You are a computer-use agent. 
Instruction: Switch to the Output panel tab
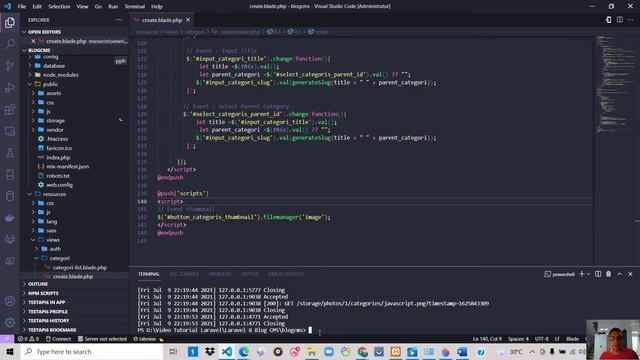[x=249, y=274]
